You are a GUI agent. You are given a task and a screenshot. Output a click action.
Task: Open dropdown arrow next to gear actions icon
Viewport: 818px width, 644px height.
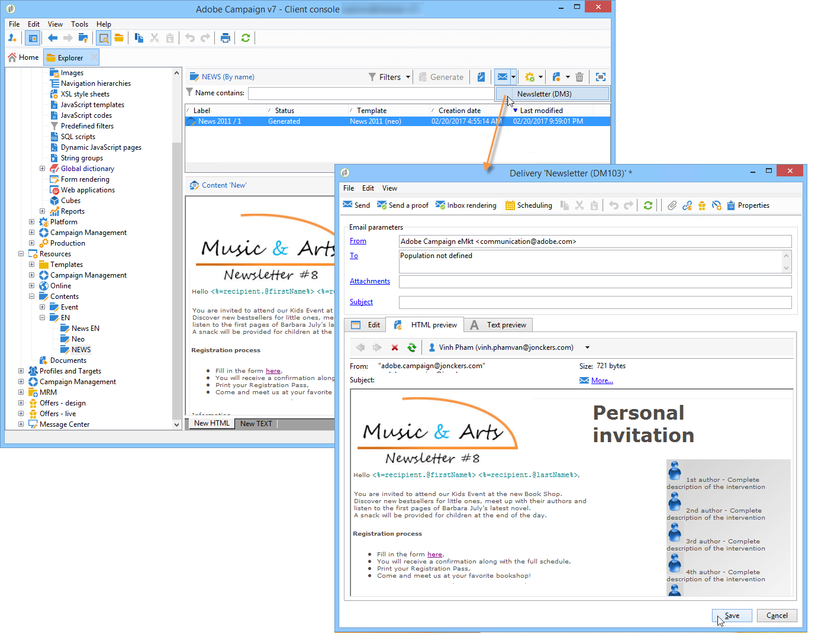pyautogui.click(x=540, y=77)
